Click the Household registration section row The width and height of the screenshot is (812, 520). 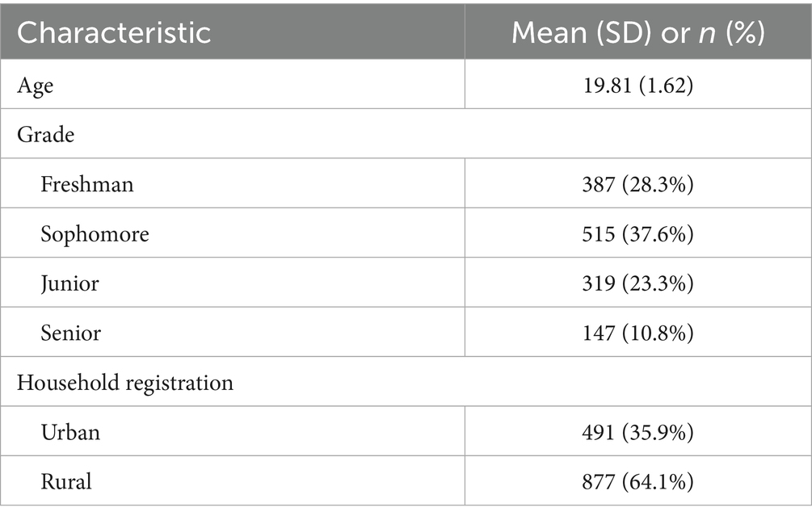click(x=125, y=382)
